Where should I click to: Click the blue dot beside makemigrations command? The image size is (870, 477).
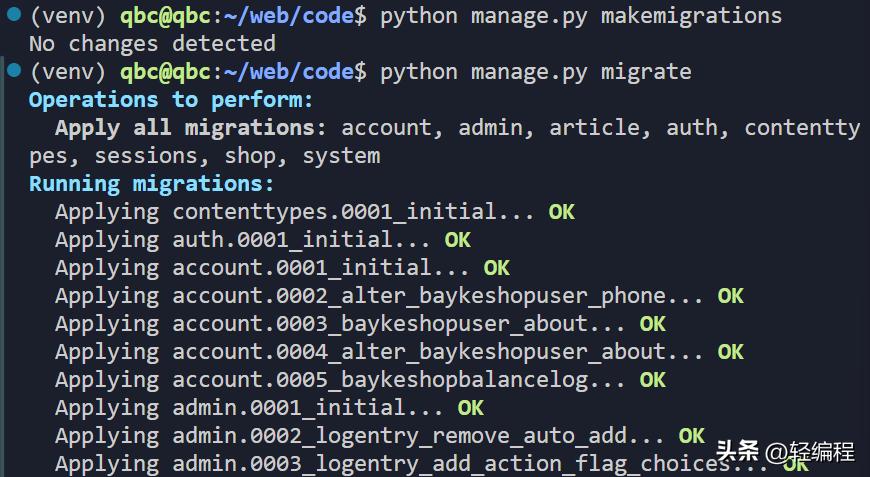(x=13, y=14)
